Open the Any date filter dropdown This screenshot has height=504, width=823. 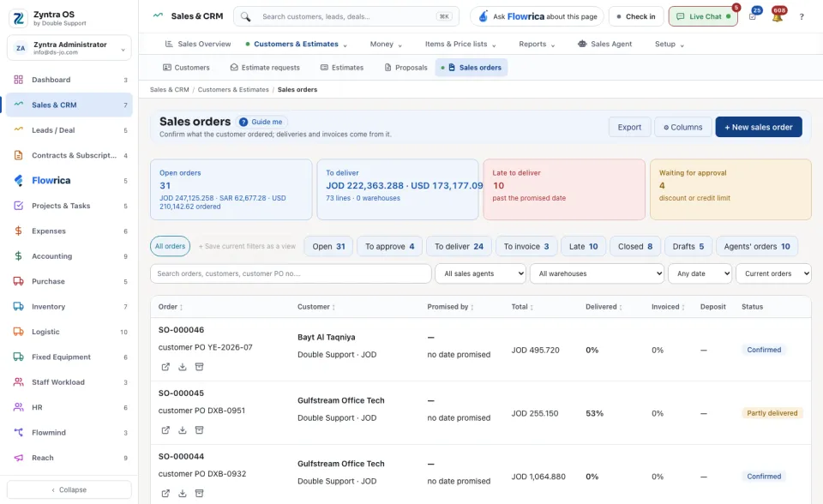700,273
